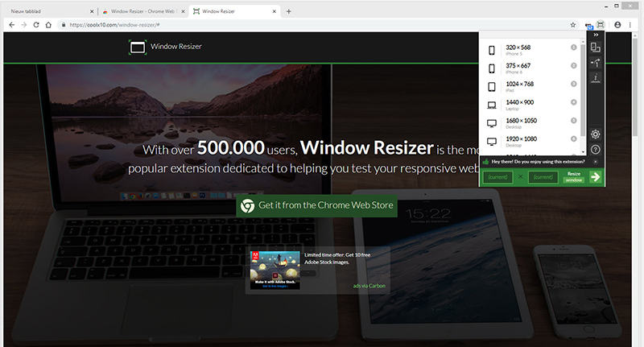
Task: Click the Window Resizer extension toolbar icon
Action: click(601, 25)
